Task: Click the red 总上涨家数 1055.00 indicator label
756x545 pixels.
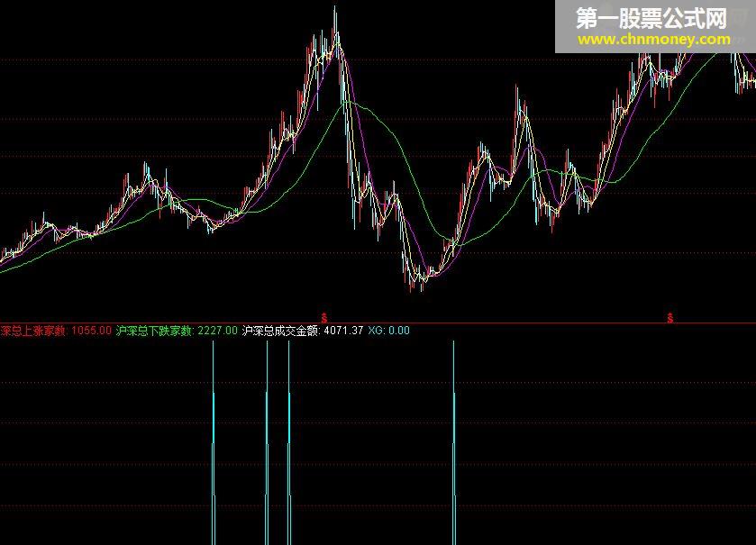Action: click(x=56, y=331)
